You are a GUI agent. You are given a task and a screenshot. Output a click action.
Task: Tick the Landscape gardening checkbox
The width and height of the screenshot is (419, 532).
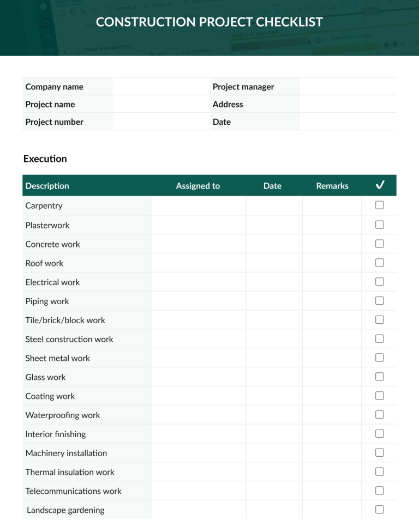pyautogui.click(x=380, y=510)
